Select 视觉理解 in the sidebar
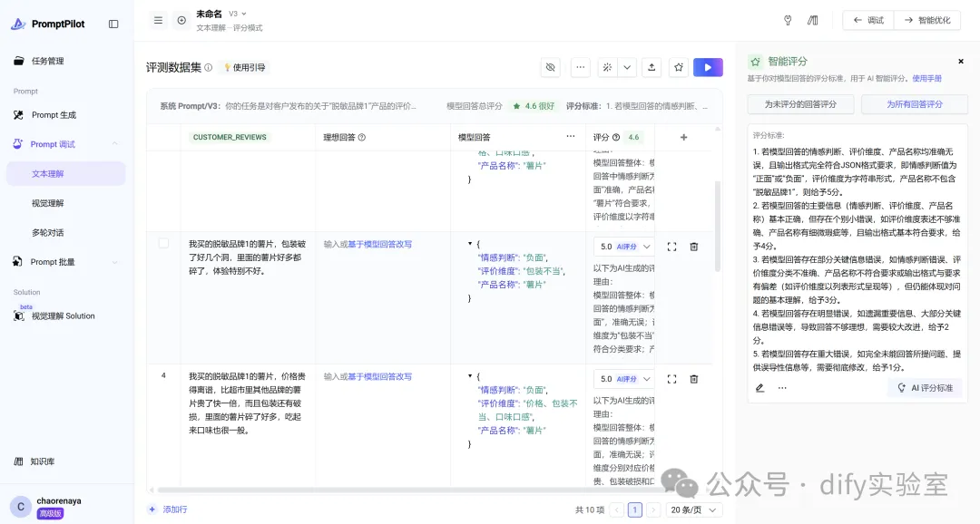The height and width of the screenshot is (524, 980). pos(48,203)
